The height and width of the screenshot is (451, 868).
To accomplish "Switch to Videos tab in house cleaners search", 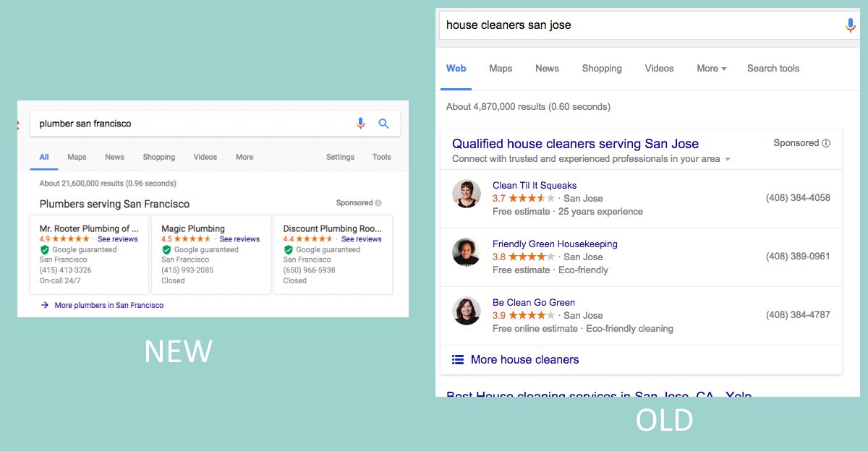I will coord(659,69).
